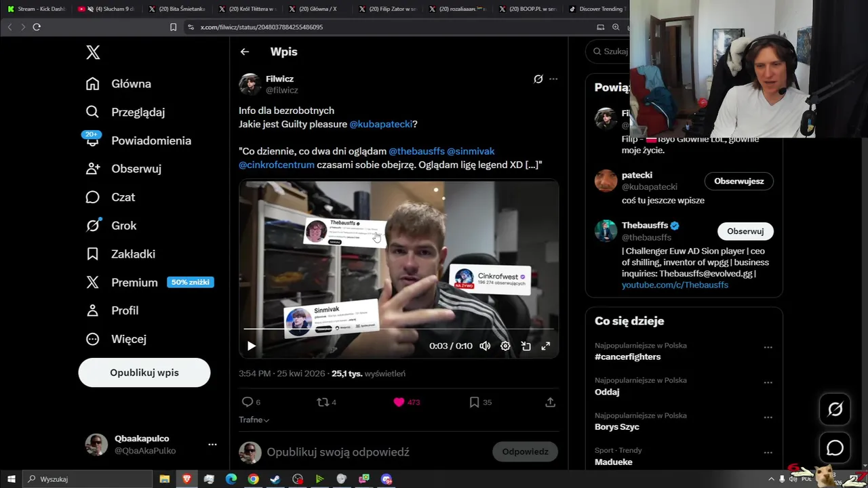Screen dimensions: 868x488
Task: Open the floating Grok button
Action: pos(835,409)
